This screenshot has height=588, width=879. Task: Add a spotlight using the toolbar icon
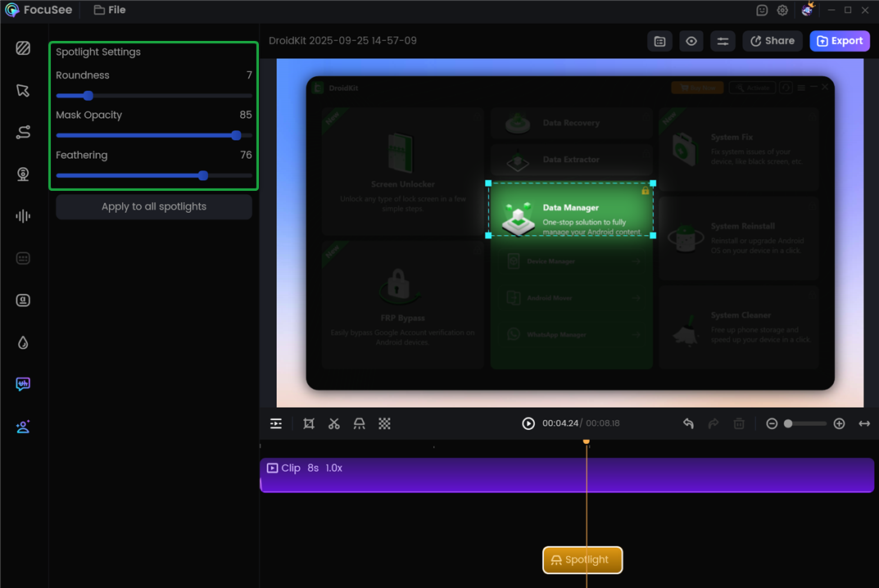pos(359,423)
